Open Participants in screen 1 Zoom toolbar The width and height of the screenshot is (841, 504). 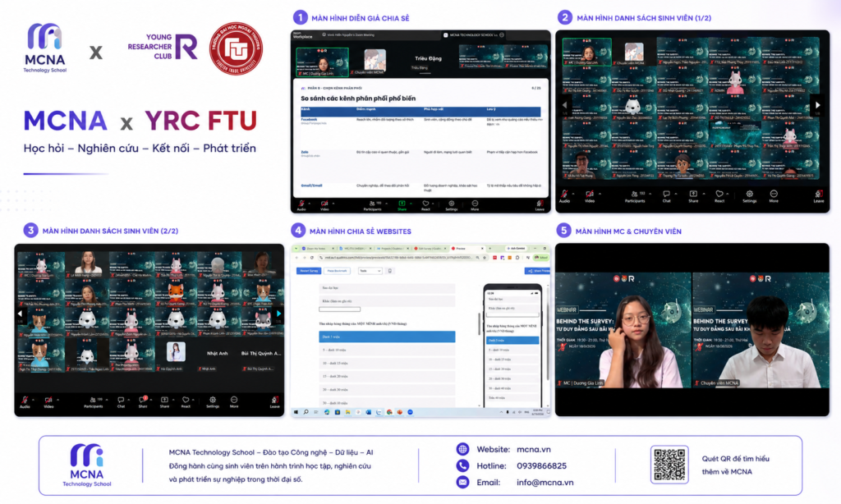[x=373, y=205]
